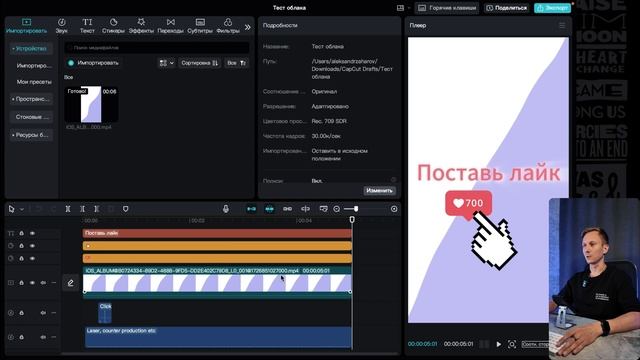Screen dimensions: 640x360
Task: Open the Горячие клавиши button
Action: click(447, 8)
